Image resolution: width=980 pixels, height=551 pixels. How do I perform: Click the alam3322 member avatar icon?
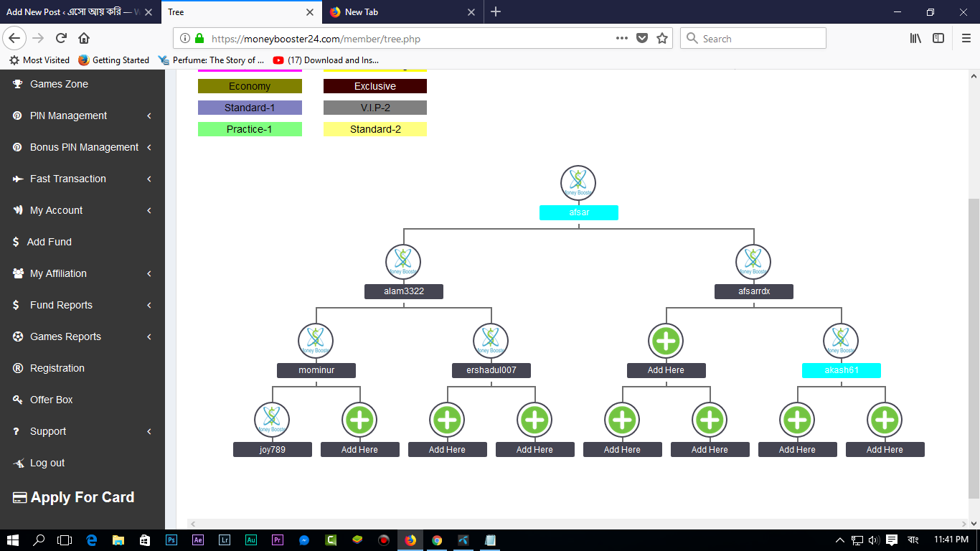(403, 261)
